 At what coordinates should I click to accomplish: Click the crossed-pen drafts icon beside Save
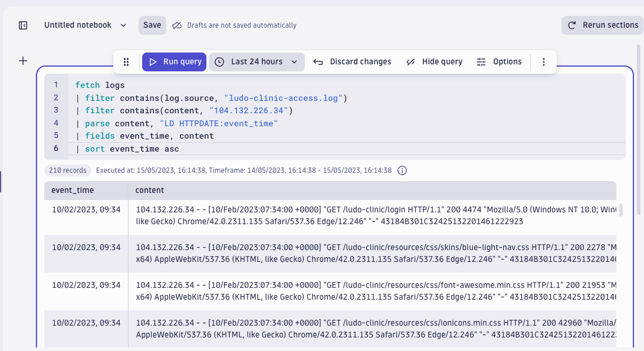(x=177, y=25)
